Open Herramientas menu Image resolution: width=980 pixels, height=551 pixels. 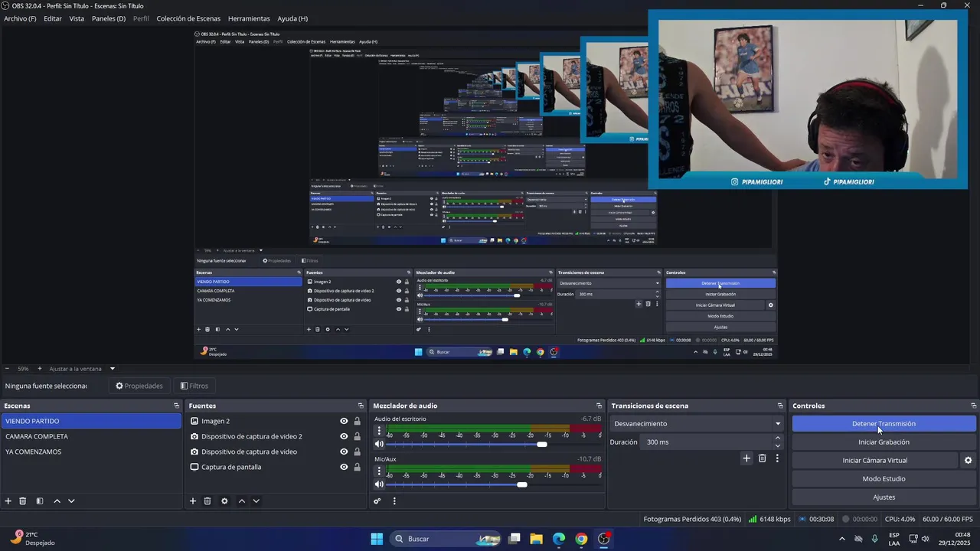click(249, 18)
